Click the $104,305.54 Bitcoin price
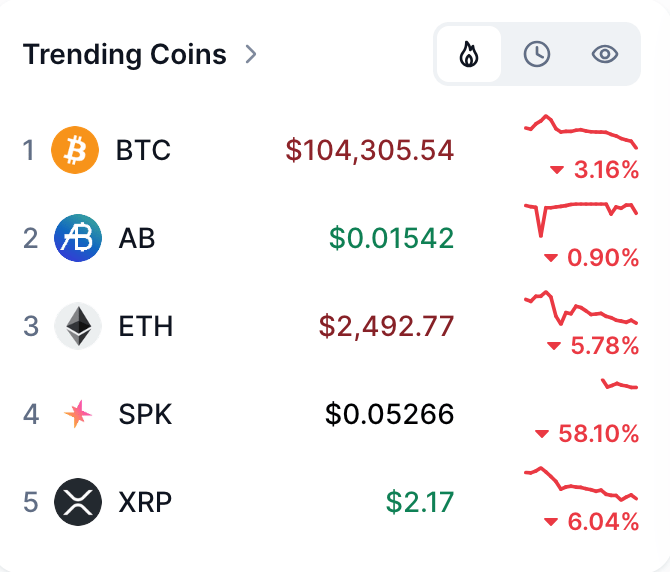The height and width of the screenshot is (572, 670). tap(370, 150)
